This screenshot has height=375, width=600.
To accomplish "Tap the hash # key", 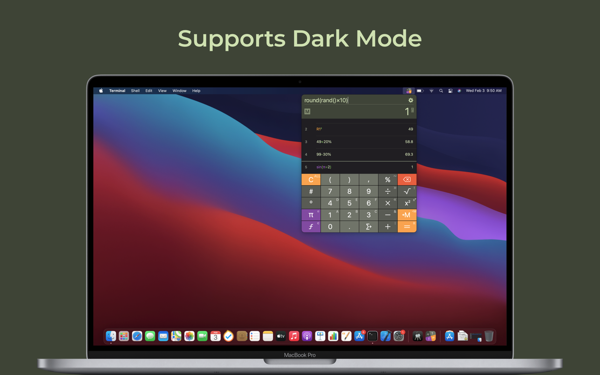I will (x=311, y=191).
